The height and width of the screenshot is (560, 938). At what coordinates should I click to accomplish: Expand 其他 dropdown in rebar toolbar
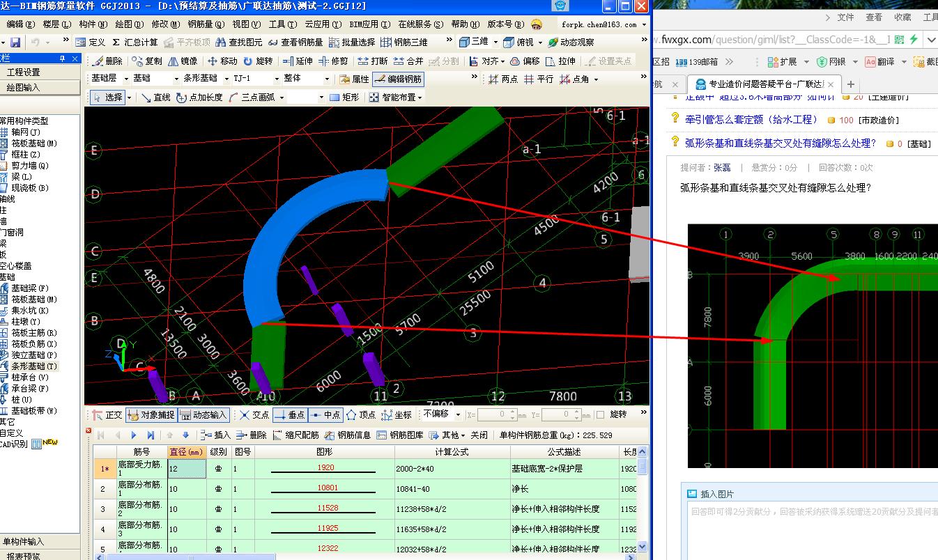pos(464,435)
